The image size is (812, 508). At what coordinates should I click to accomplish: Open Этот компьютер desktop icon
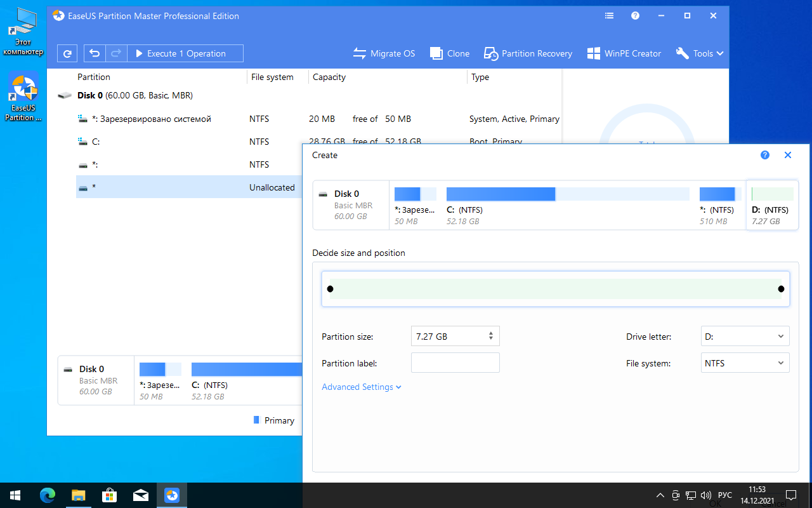click(x=23, y=32)
